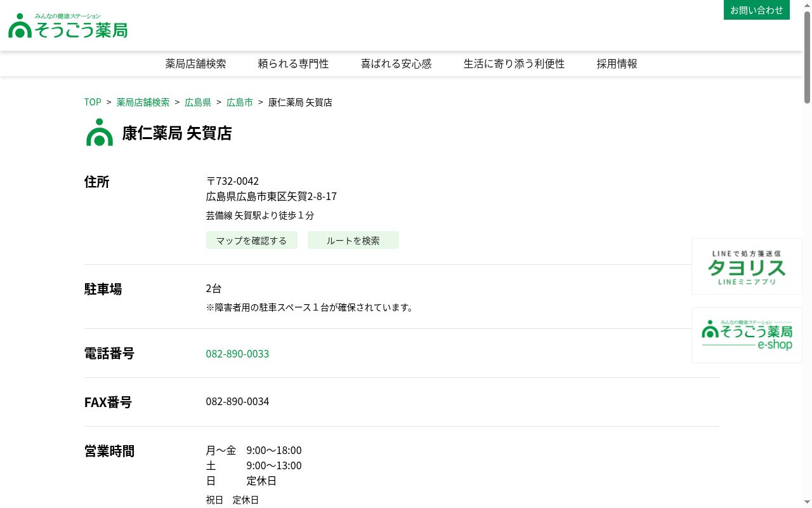Open 広島市 breadcrumb link
The image size is (812, 508).
[240, 102]
